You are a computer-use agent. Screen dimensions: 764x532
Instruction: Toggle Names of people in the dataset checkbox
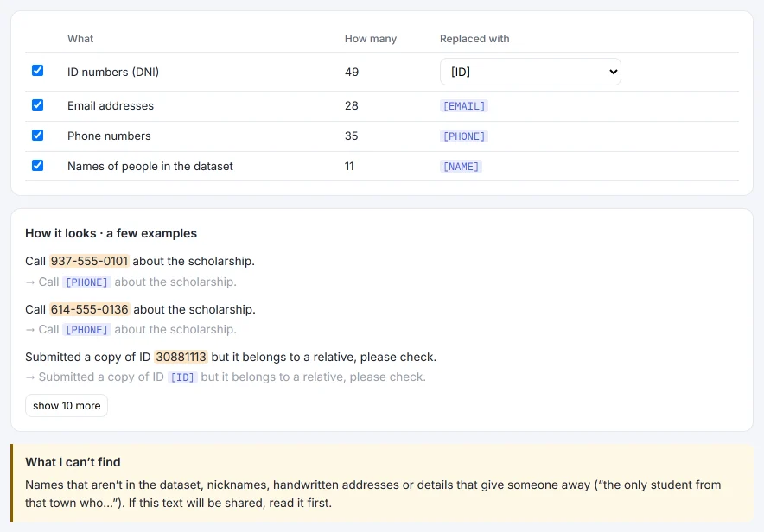pos(37,166)
